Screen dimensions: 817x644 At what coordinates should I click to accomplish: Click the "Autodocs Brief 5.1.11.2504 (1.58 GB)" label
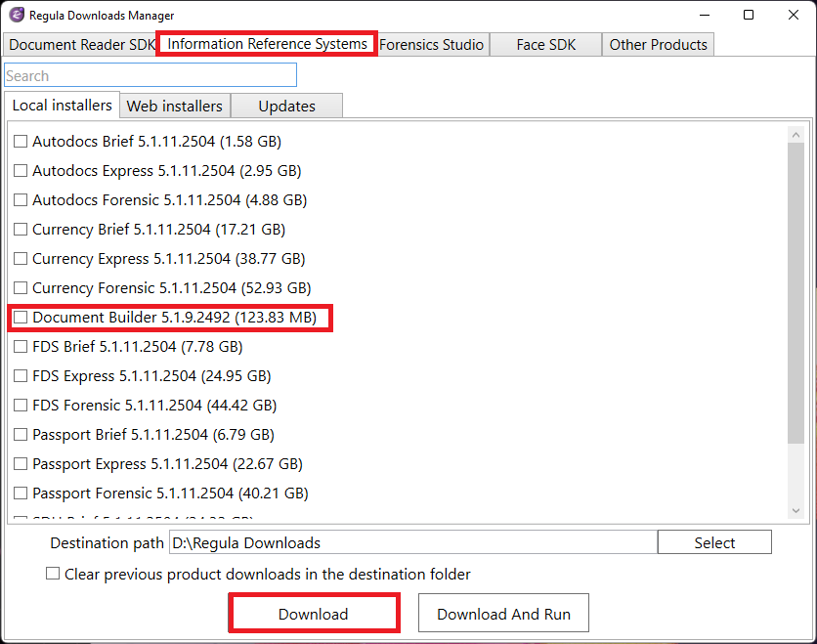pos(156,141)
